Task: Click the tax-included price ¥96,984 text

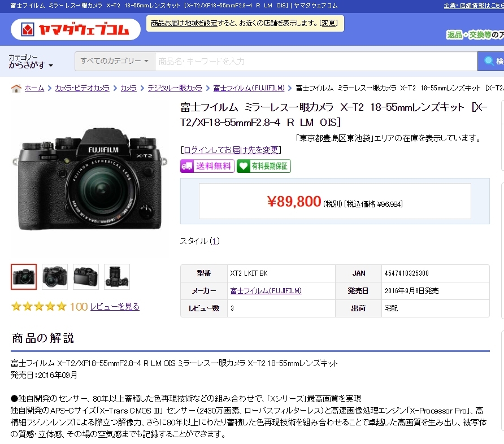Action: 373,204
